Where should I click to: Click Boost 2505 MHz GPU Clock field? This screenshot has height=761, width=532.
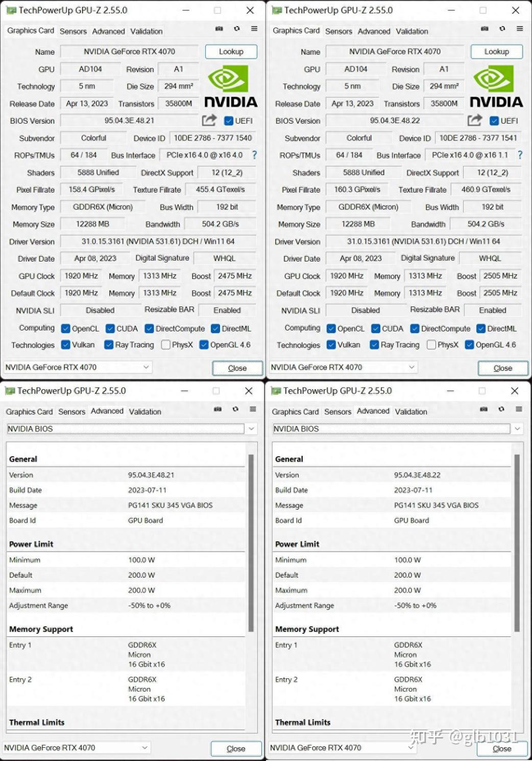500,276
